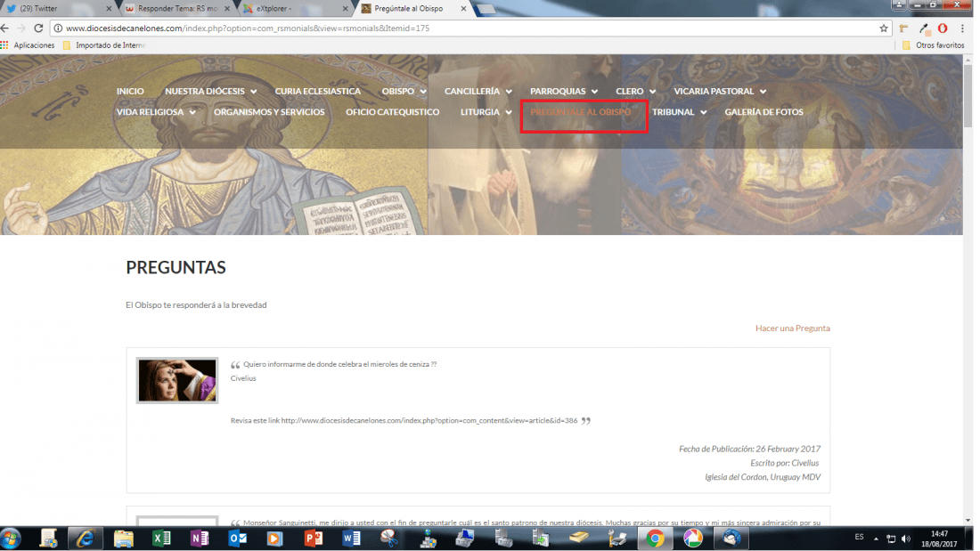The height and width of the screenshot is (551, 980).
Task: Click the page vertical scrollbar thumb
Action: pos(968,95)
